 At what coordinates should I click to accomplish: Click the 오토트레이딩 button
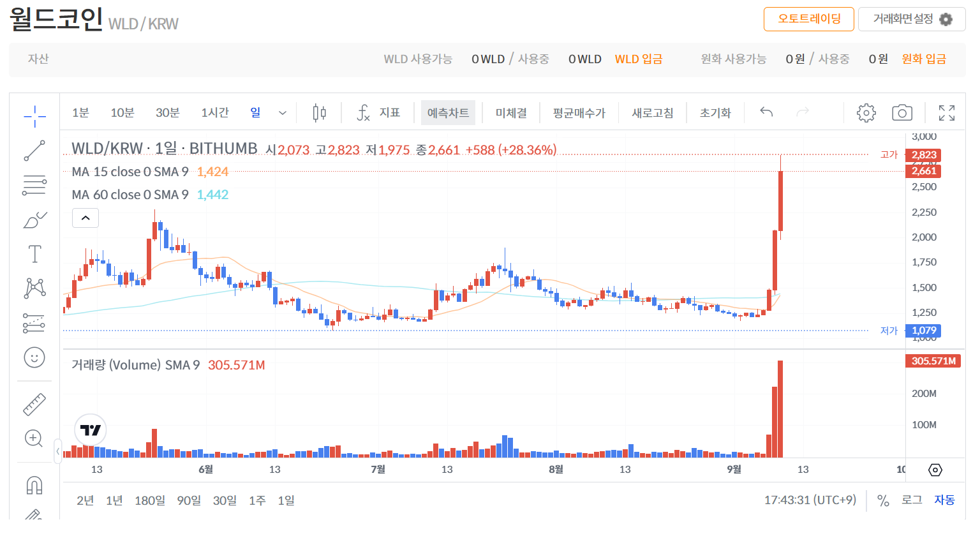click(x=808, y=19)
